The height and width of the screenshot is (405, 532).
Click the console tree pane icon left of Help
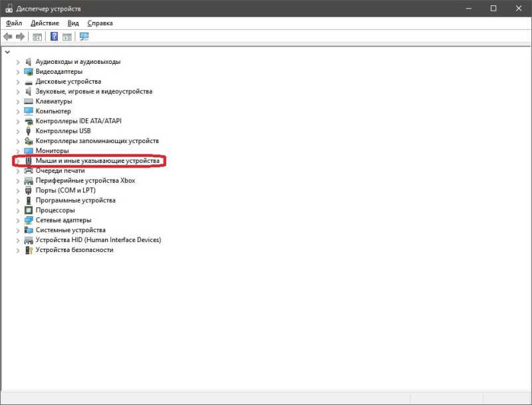point(37,37)
